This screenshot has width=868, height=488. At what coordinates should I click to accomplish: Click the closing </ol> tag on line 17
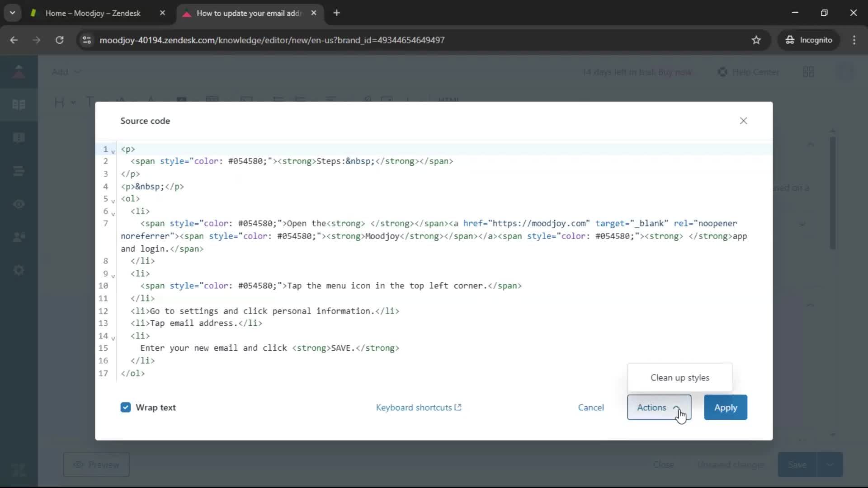(133, 373)
